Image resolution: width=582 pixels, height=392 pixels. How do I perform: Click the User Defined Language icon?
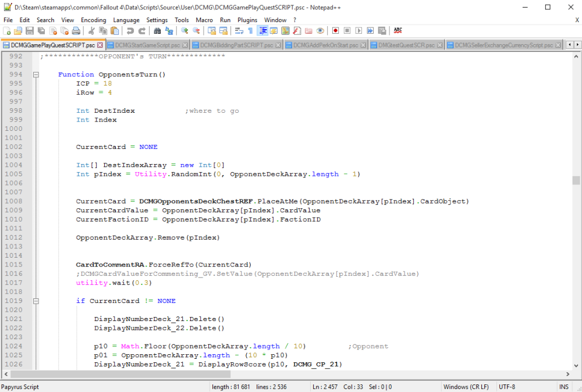(x=274, y=31)
